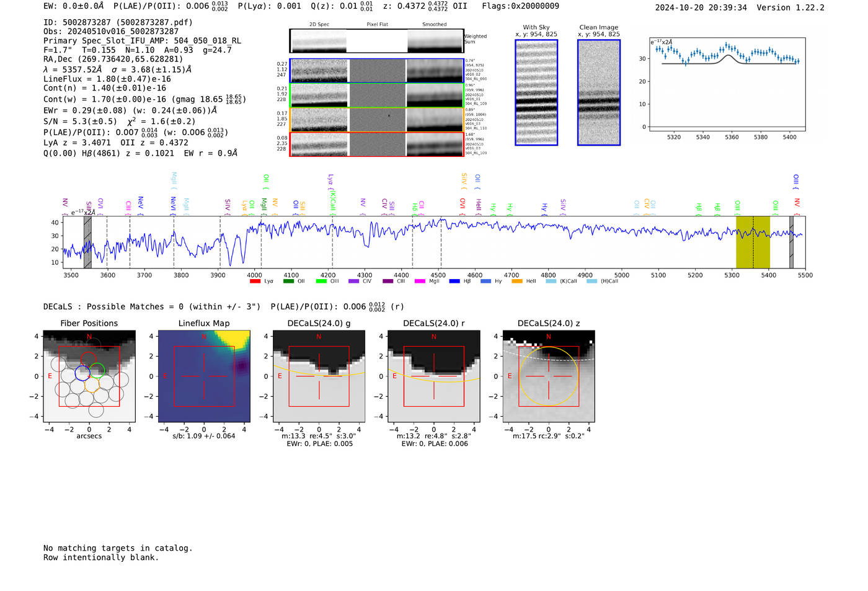Select the MgII magenta legend swatch

click(420, 281)
